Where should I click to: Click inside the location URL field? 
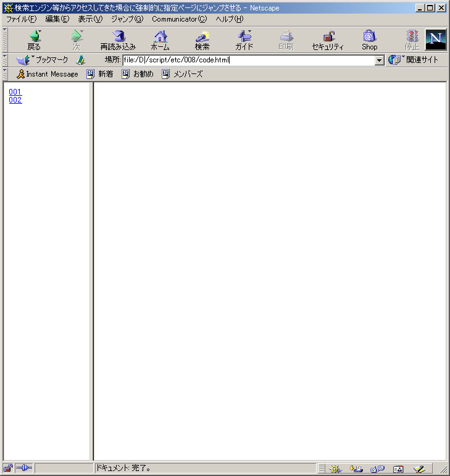click(247, 61)
